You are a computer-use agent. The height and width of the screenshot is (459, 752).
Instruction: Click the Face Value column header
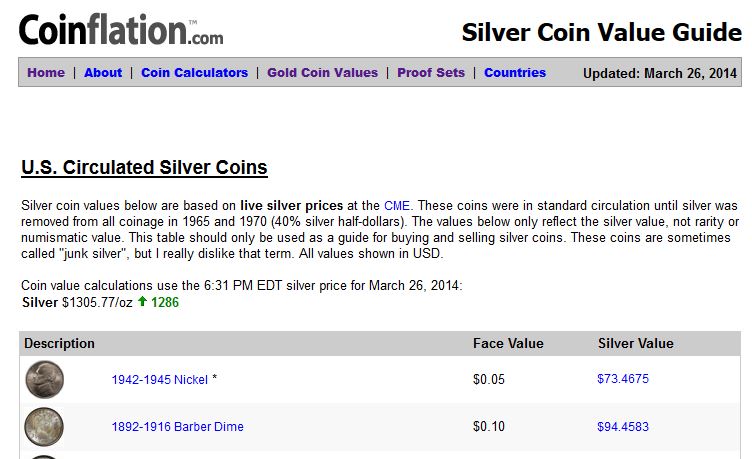point(508,343)
